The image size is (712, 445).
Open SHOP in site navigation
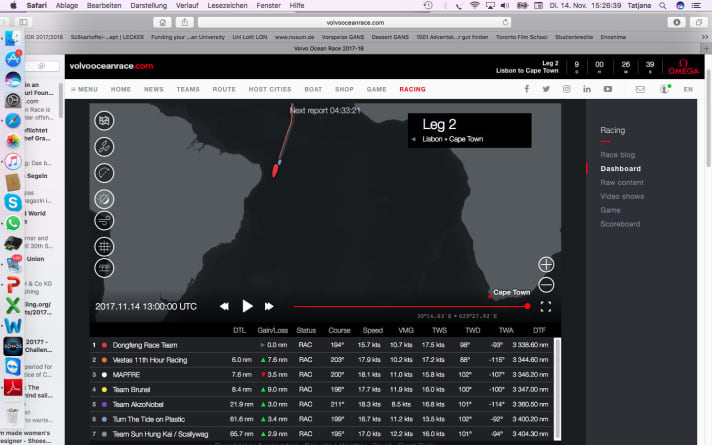pyautogui.click(x=344, y=89)
